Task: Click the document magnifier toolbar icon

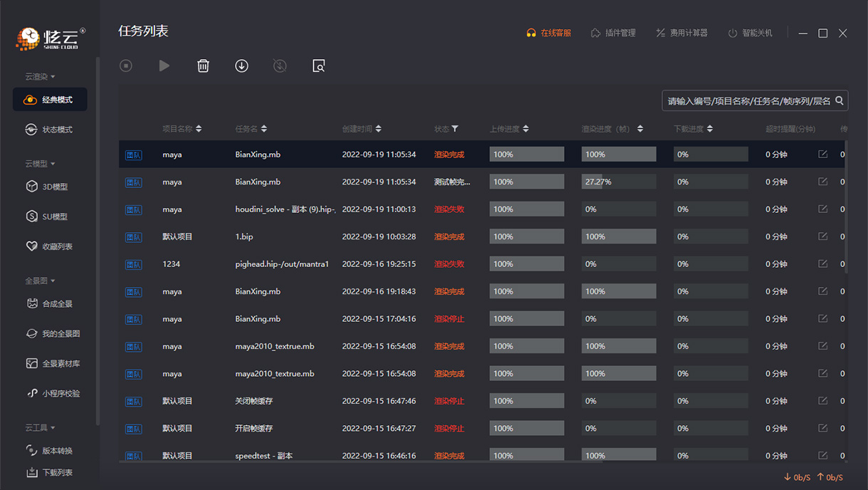Action: (319, 66)
